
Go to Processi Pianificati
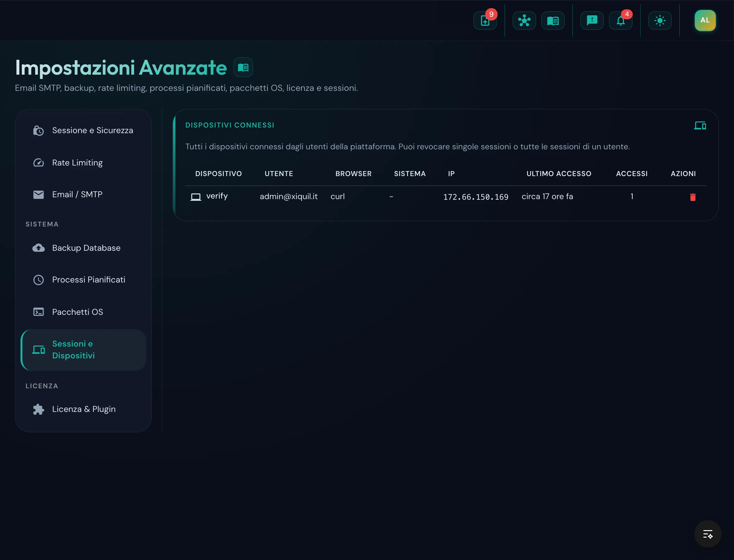(x=83, y=280)
